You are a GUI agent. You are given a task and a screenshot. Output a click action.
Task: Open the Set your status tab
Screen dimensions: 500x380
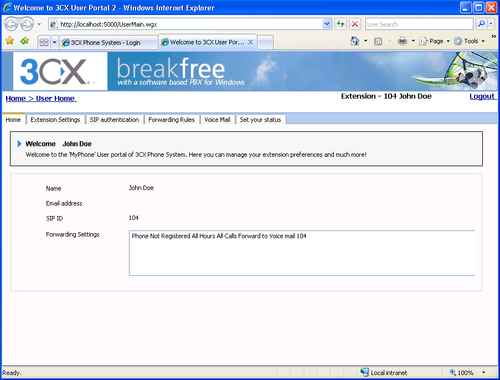coord(260,120)
